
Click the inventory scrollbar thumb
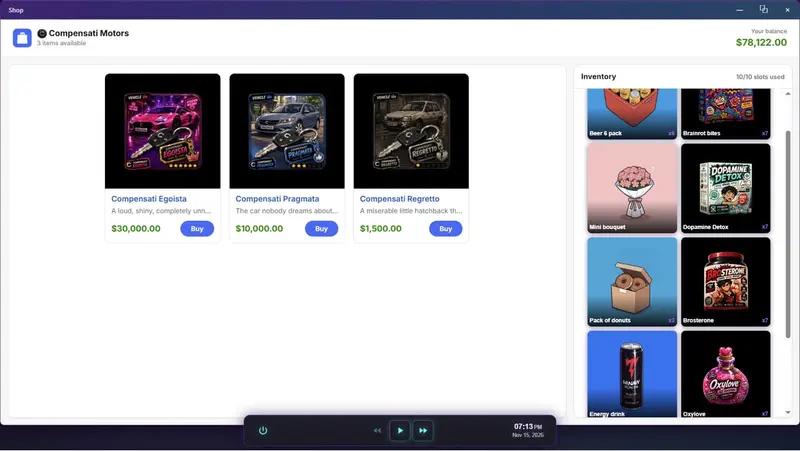point(788,234)
